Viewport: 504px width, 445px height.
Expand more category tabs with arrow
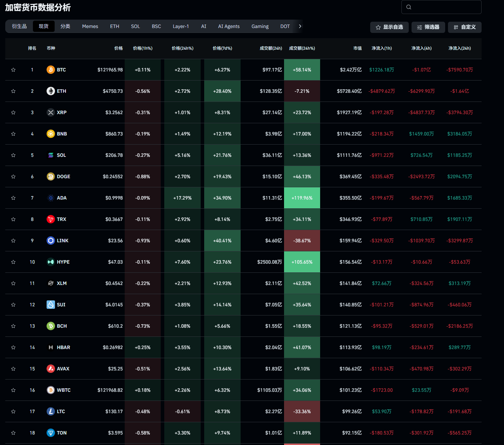click(300, 26)
